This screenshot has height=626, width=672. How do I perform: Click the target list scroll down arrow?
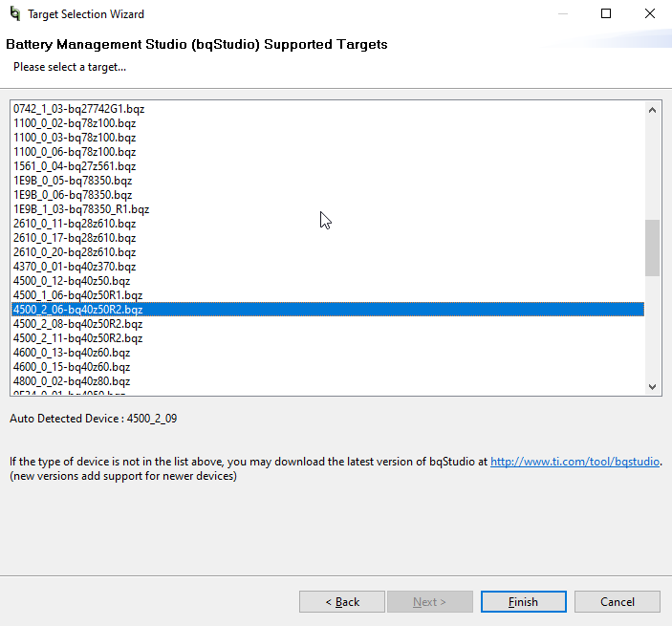652,387
